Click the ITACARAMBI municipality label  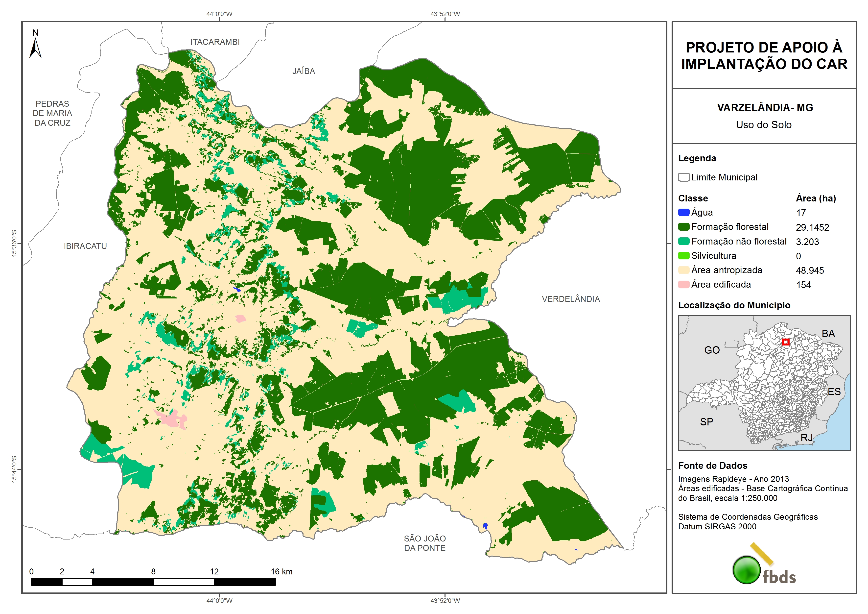click(x=215, y=42)
